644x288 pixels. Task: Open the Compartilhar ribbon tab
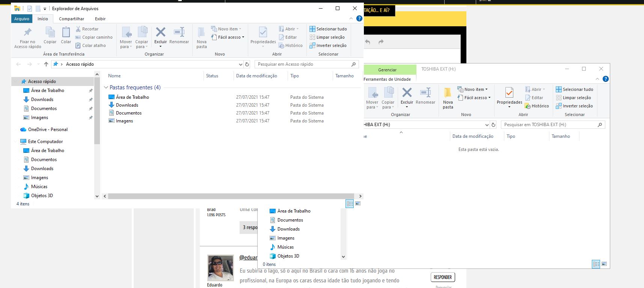[71, 19]
